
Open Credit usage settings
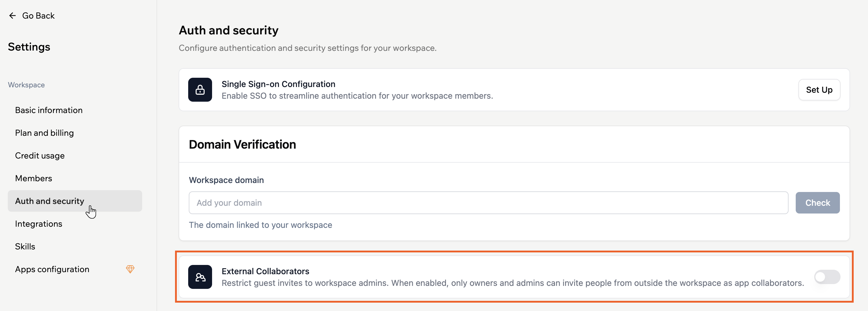click(x=75, y=155)
